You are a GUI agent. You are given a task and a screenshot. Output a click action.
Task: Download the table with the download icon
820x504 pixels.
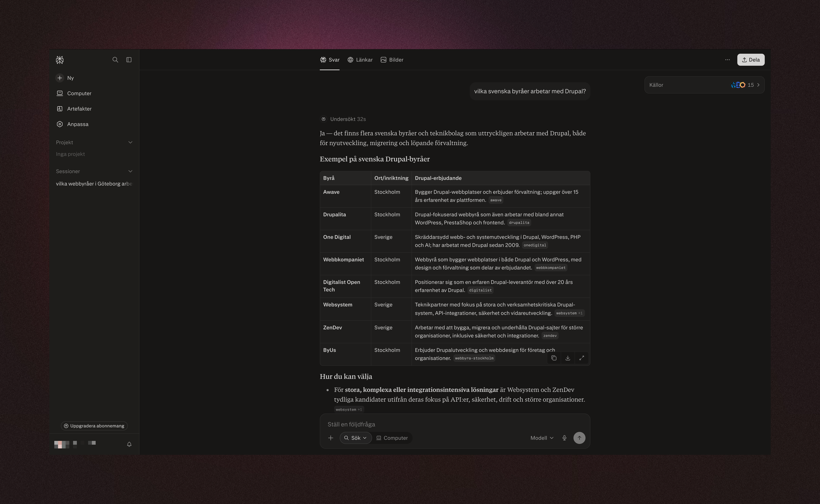pos(568,358)
